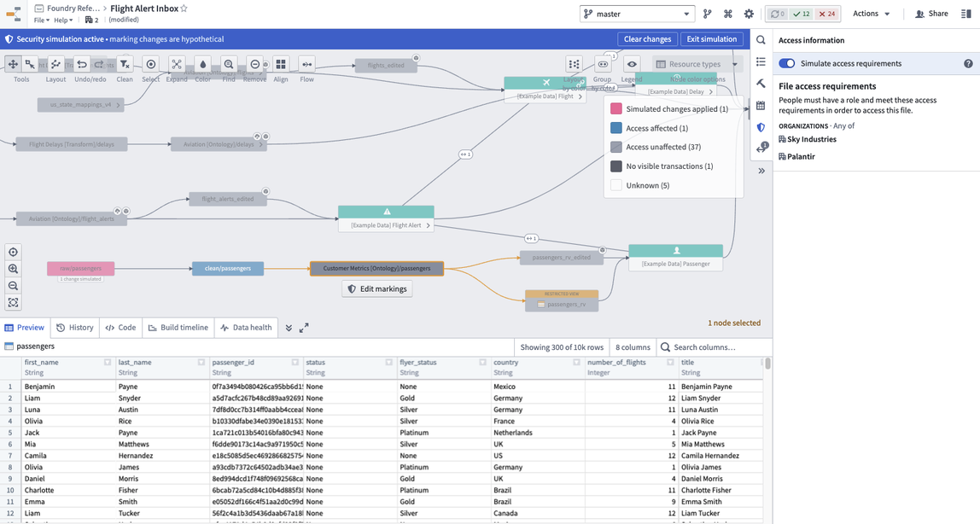The image size is (980, 524).
Task: Select the pan/move tool in graph toolbar
Action: pos(13,64)
